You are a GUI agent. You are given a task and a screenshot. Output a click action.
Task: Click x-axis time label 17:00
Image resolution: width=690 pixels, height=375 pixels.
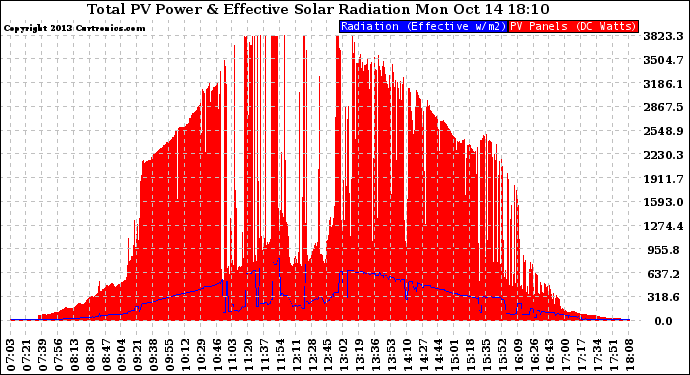click(x=565, y=355)
